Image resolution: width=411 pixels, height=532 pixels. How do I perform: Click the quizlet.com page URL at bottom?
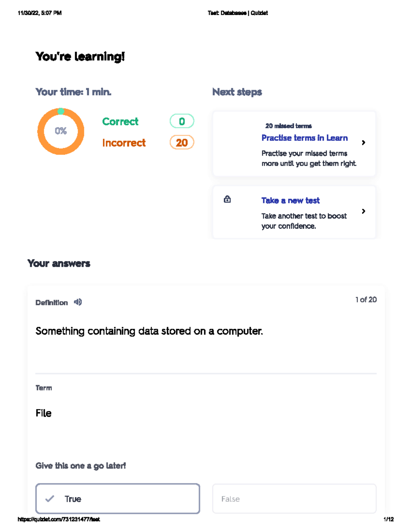click(59, 519)
